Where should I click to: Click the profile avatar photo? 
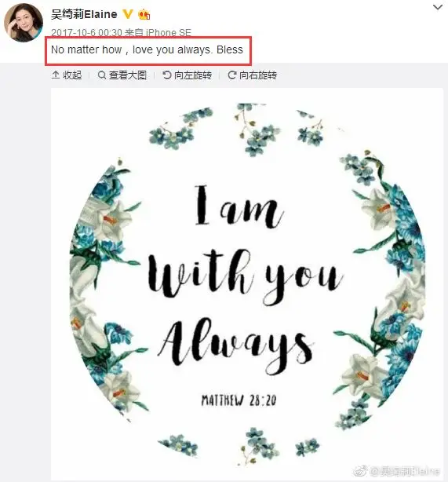coord(24,23)
